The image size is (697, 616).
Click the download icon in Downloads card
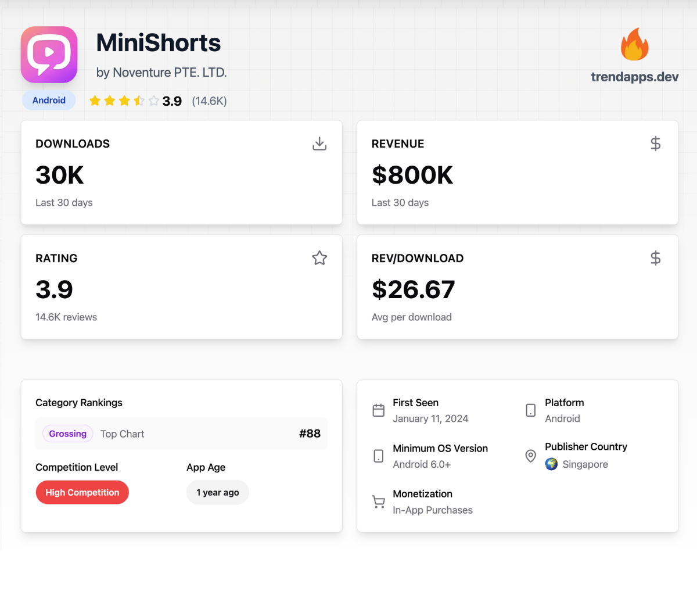319,144
